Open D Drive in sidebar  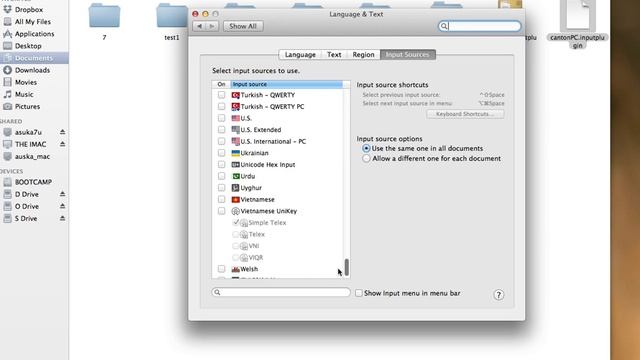27,194
